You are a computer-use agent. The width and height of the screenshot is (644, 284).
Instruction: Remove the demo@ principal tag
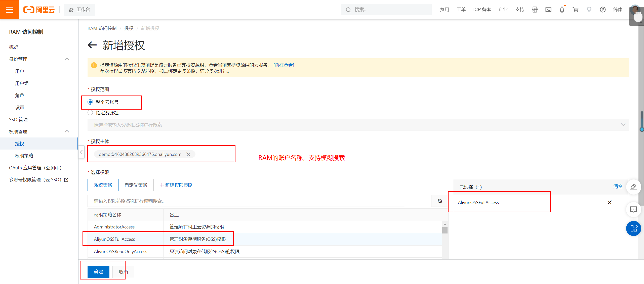pos(188,154)
